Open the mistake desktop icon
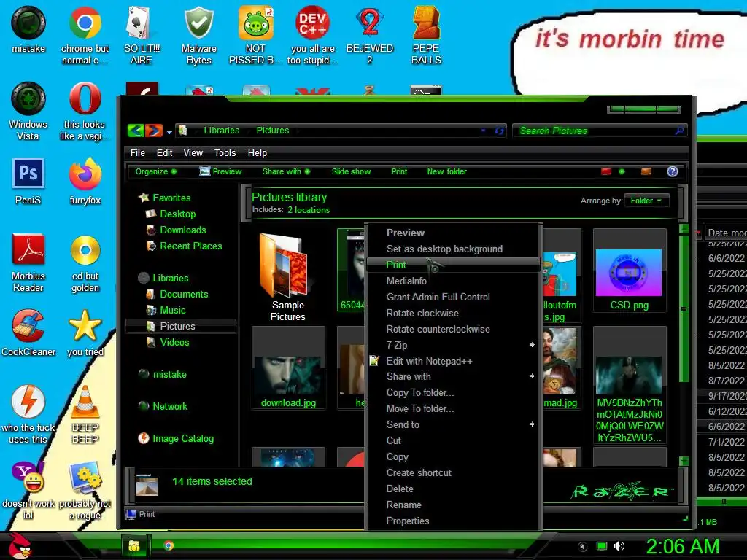The height and width of the screenshot is (560, 747). click(28, 29)
